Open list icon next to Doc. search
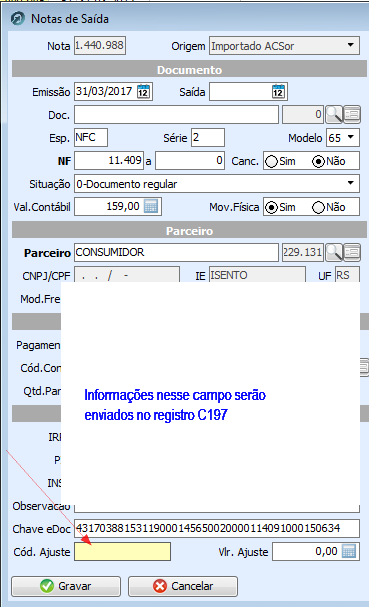The height and width of the screenshot is (607, 369). (352, 115)
